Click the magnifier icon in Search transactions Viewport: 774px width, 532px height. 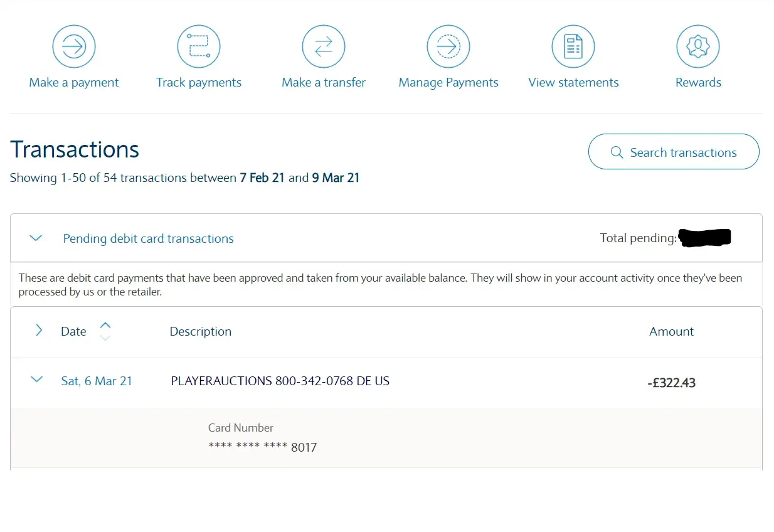(x=617, y=152)
